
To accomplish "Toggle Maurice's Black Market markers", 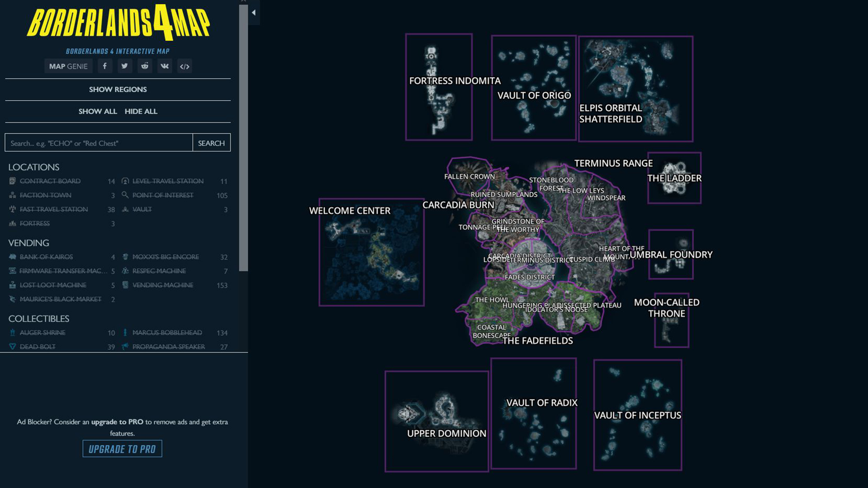I will coord(62,299).
